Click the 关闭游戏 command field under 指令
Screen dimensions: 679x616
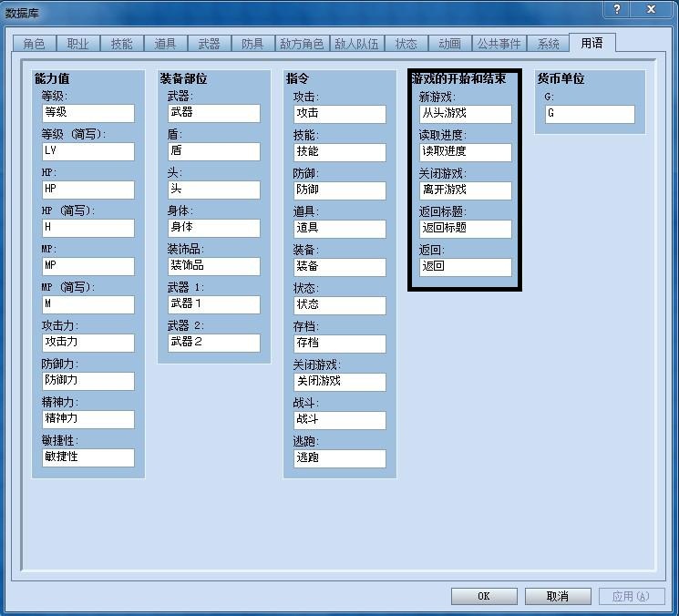(339, 382)
